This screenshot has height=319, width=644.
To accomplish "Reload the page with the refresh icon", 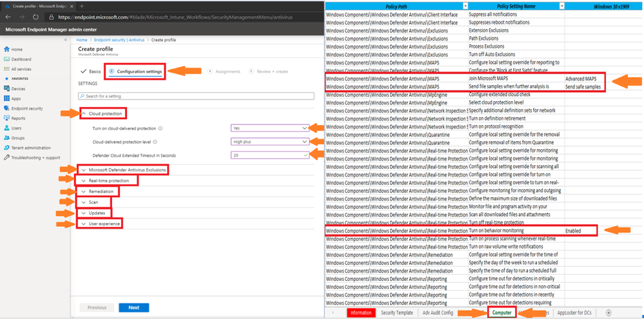I will click(x=35, y=17).
